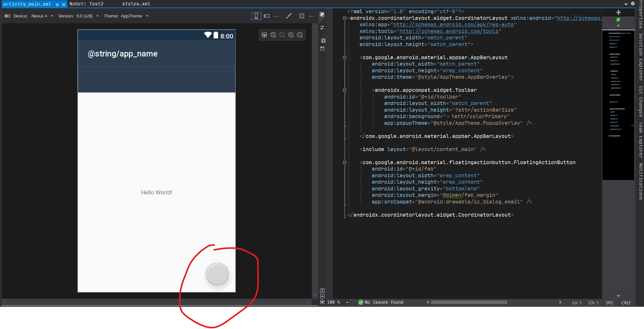Click the color swatch beside android:background attribute
644x329 pixels.
(448, 116)
